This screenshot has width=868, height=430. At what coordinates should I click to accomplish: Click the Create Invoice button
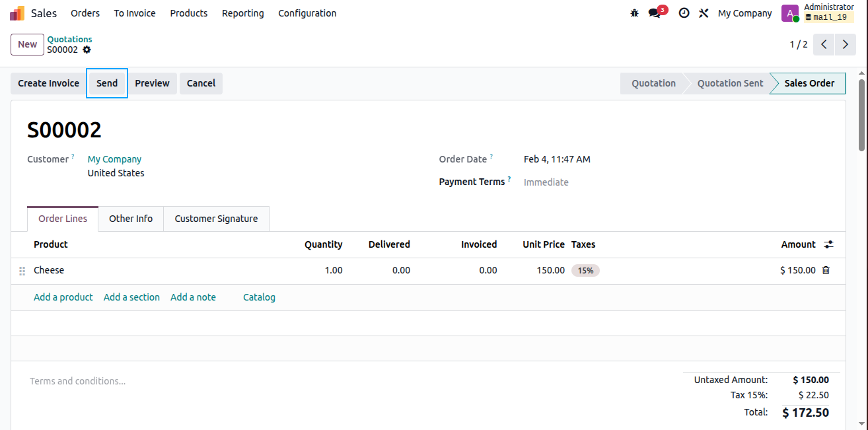[48, 83]
